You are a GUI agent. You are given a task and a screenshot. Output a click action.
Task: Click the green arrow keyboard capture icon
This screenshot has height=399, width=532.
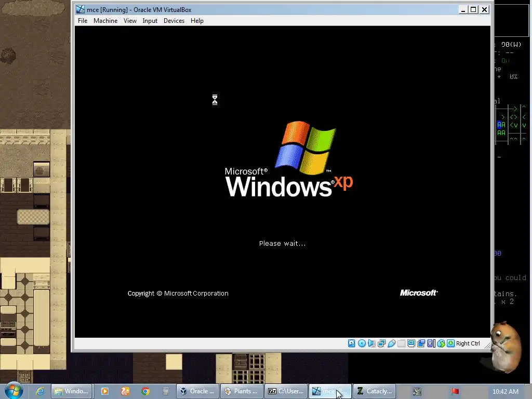coord(450,343)
